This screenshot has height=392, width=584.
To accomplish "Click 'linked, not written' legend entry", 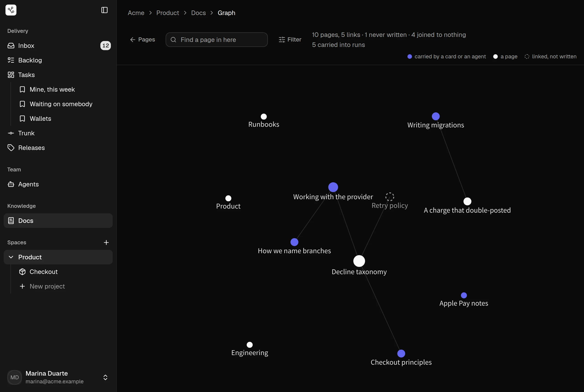I will point(550,57).
